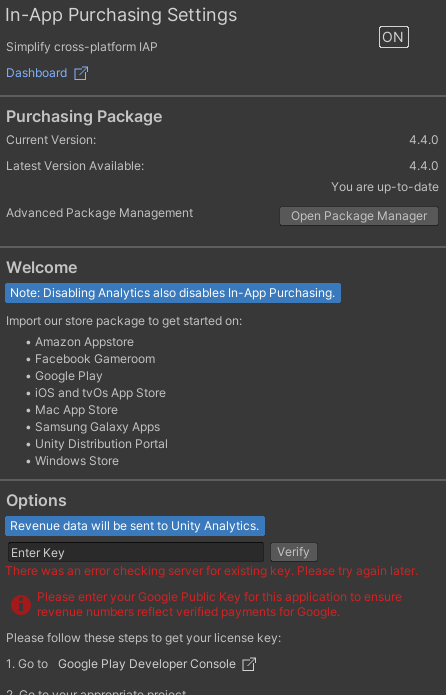The height and width of the screenshot is (695, 446).
Task: Select the Revenue data Unity Analytics banner
Action: click(135, 526)
